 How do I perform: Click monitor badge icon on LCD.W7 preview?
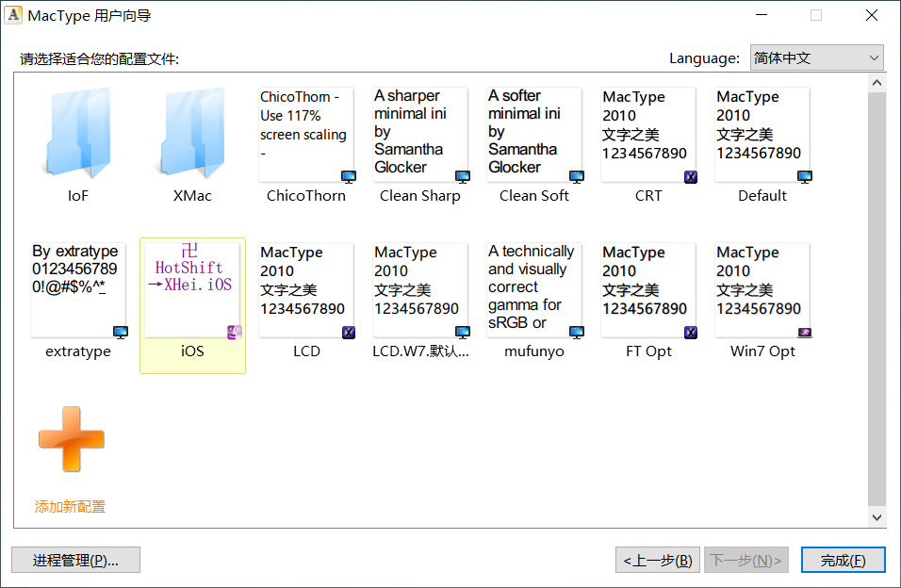(x=463, y=333)
